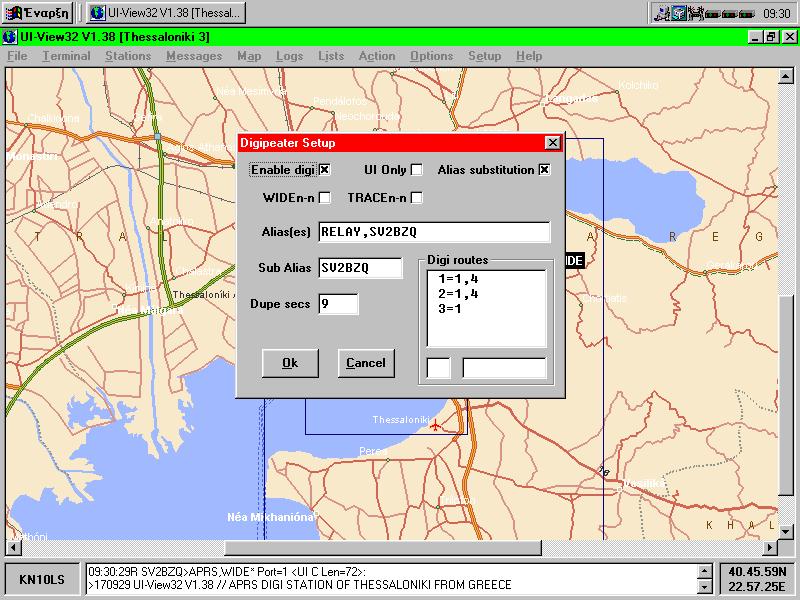Image resolution: width=800 pixels, height=600 pixels.
Task: Select the "3=1" digi route row
Action: tap(486, 308)
